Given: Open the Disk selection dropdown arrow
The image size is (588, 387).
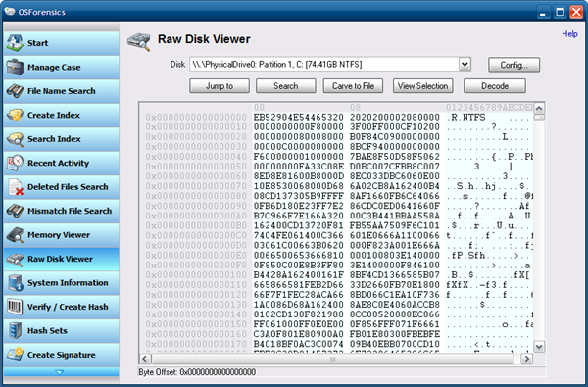Looking at the screenshot, I should (465, 64).
